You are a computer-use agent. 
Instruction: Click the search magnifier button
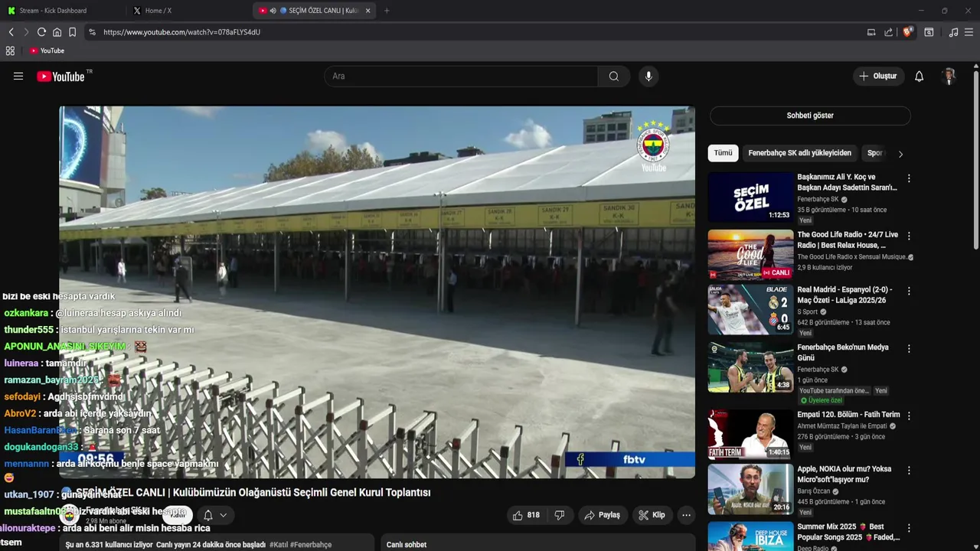pos(614,77)
